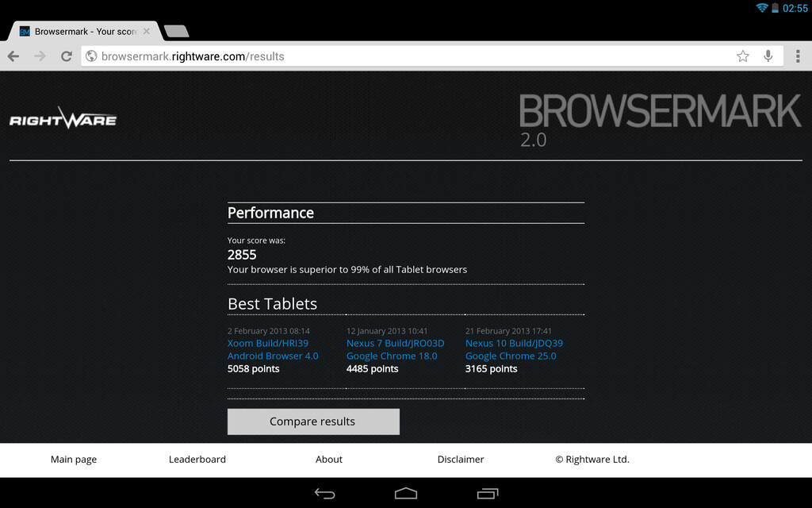Click the 'Your score was:' label
The width and height of the screenshot is (812, 508).
256,241
